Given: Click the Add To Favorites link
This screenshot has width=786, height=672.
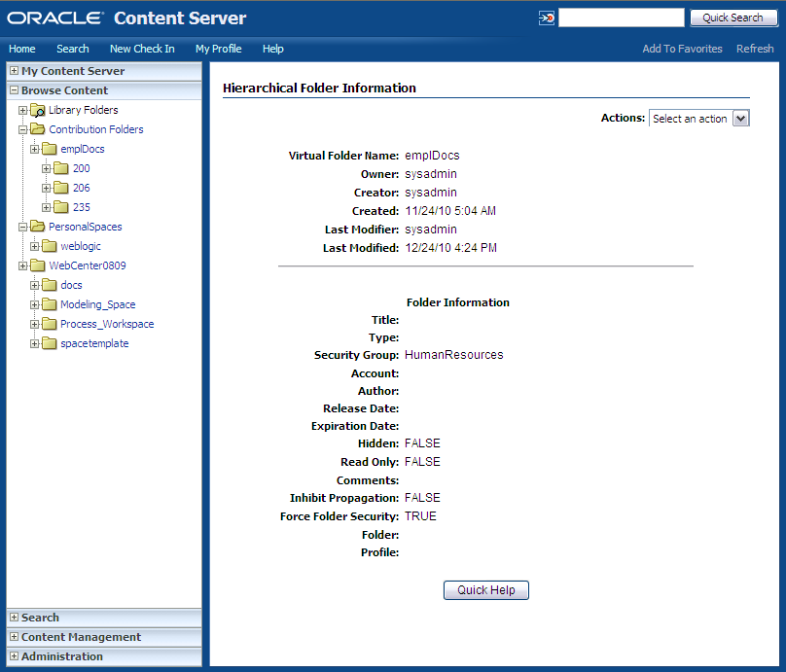Looking at the screenshot, I should click(x=682, y=48).
